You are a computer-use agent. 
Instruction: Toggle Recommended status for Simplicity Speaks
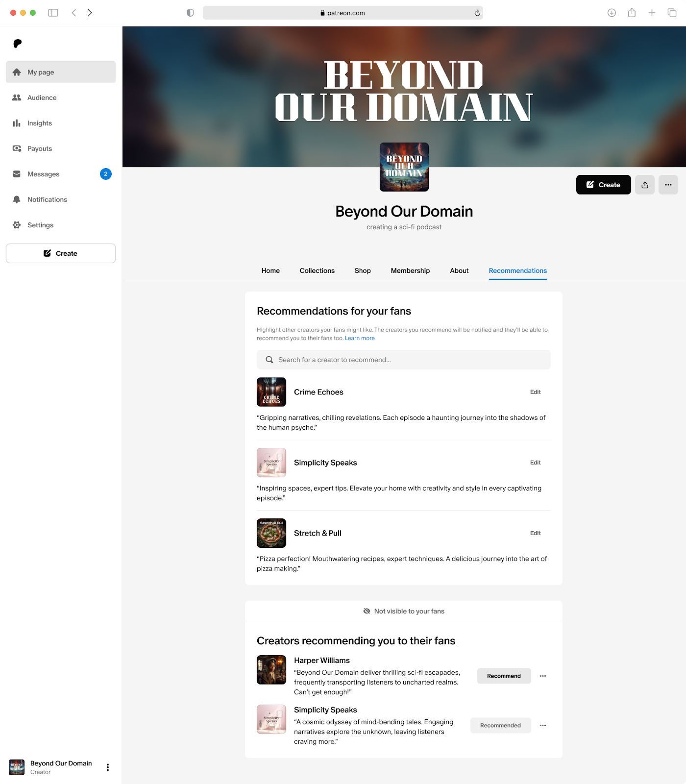[x=500, y=725]
